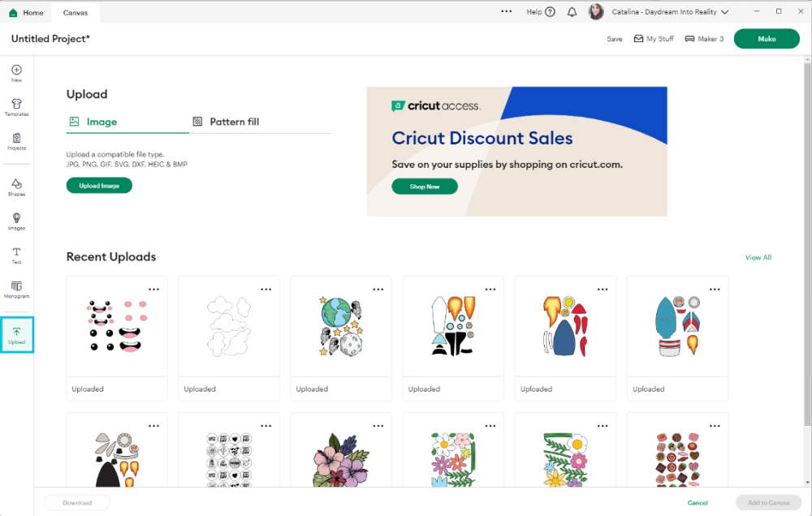Select the hibiscus bouquet thumbnail
The height and width of the screenshot is (516, 812).
(341, 458)
